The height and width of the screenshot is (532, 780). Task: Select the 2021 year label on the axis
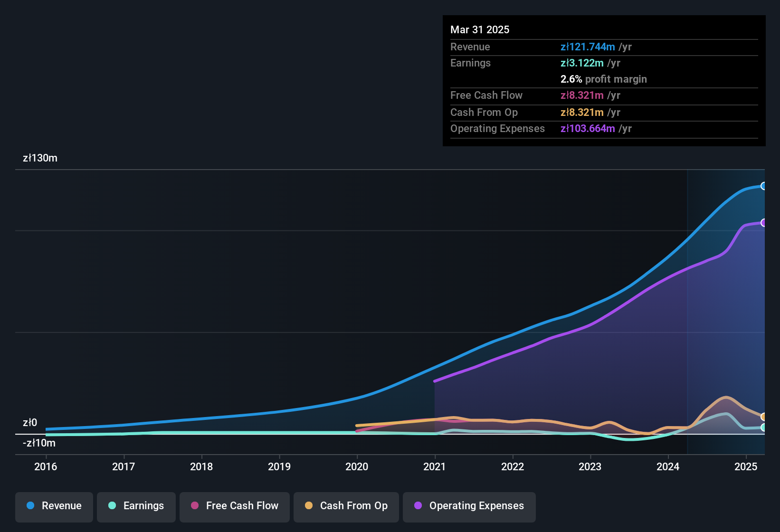[x=435, y=467]
